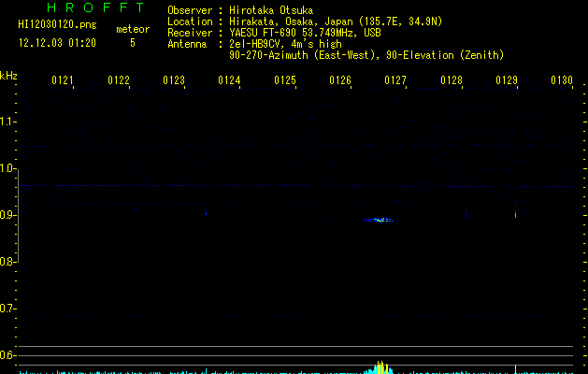Click the 0.9 kHz axis label
This screenshot has height=374, width=588.
[x=7, y=215]
